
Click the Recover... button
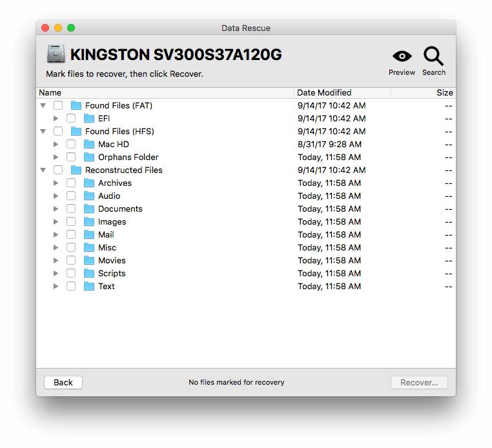tap(419, 382)
